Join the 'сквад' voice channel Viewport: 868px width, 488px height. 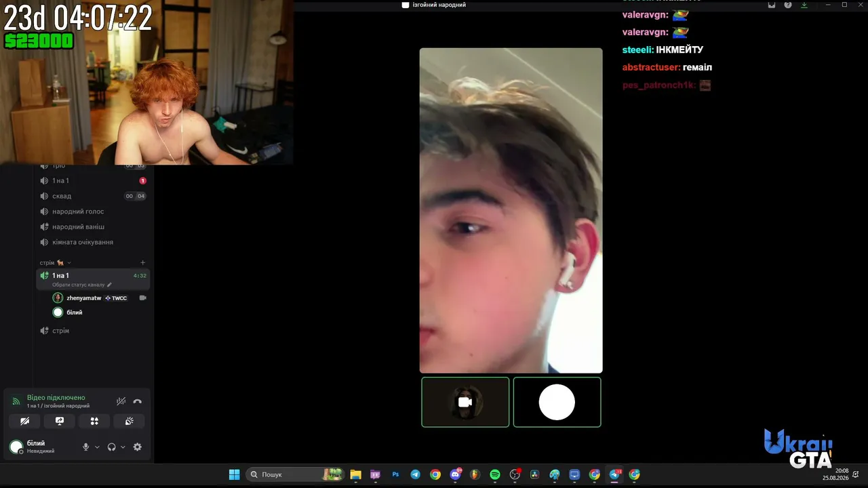point(93,196)
